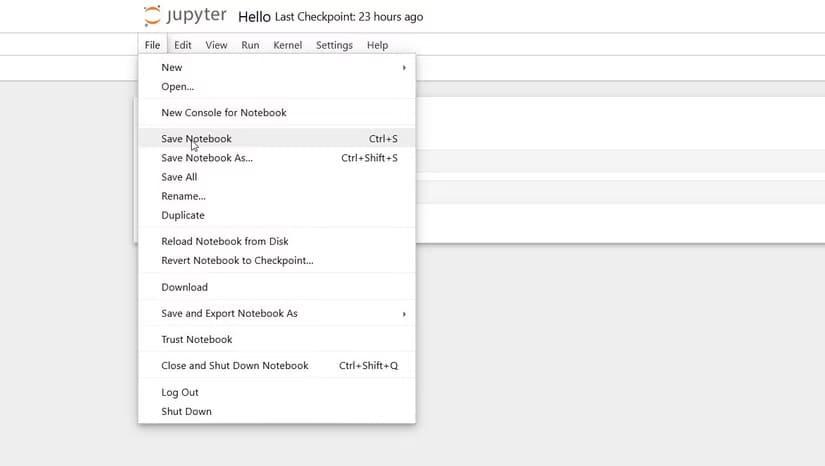
Task: Click Trust Notebook menu item
Action: pyautogui.click(x=197, y=340)
